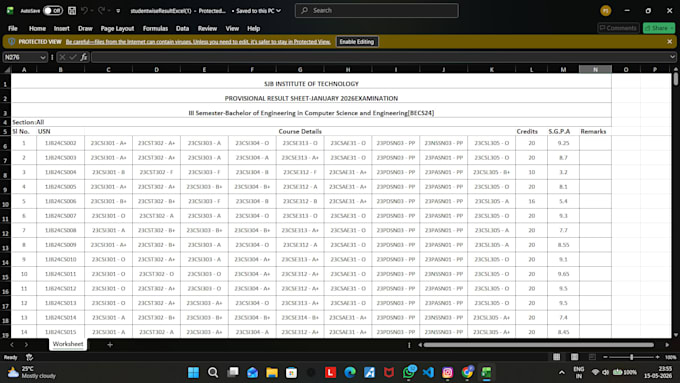Show hidden system tray icons chevron

pyautogui.click(x=562, y=372)
